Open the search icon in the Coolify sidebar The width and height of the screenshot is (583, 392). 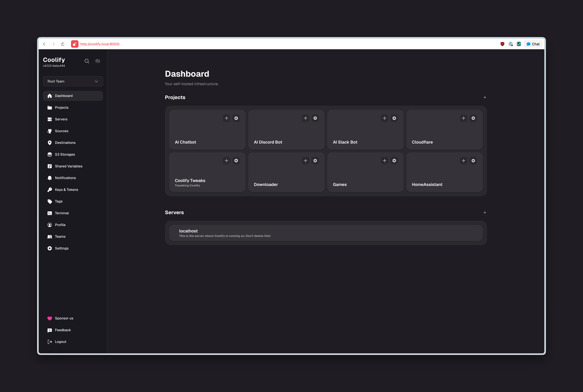pyautogui.click(x=87, y=61)
